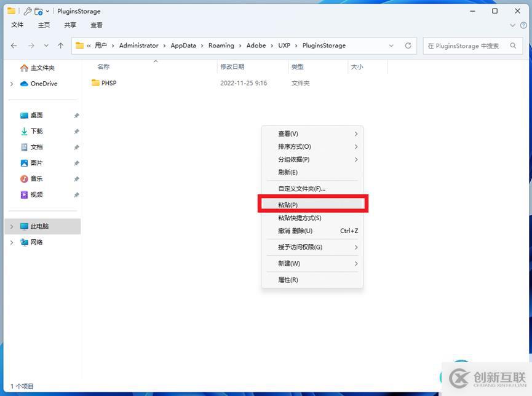Image resolution: width=532 pixels, height=396 pixels.
Task: Choose 粘贴快捷方式(S) from context menu
Action: click(x=312, y=218)
